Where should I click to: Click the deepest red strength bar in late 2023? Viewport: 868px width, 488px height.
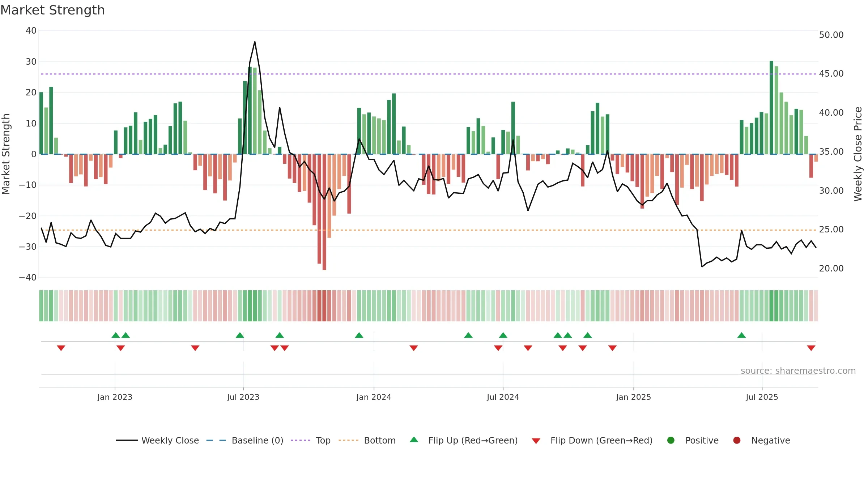point(324,212)
